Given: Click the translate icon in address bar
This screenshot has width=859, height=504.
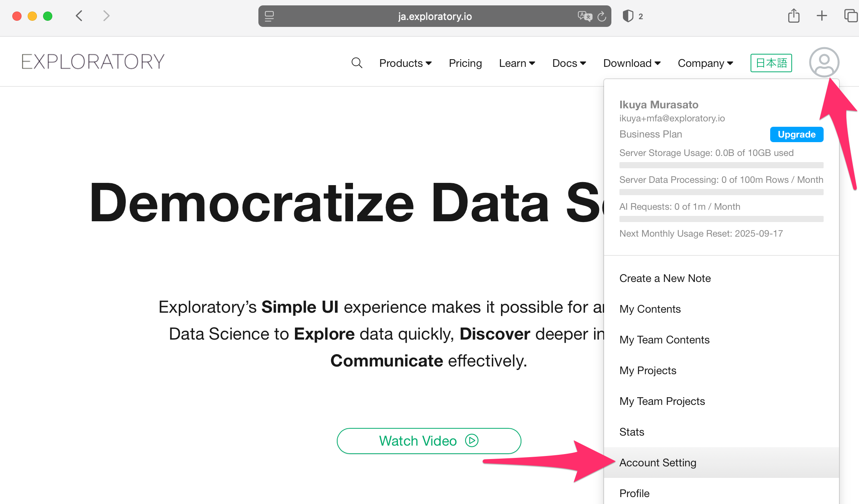Looking at the screenshot, I should [x=584, y=16].
